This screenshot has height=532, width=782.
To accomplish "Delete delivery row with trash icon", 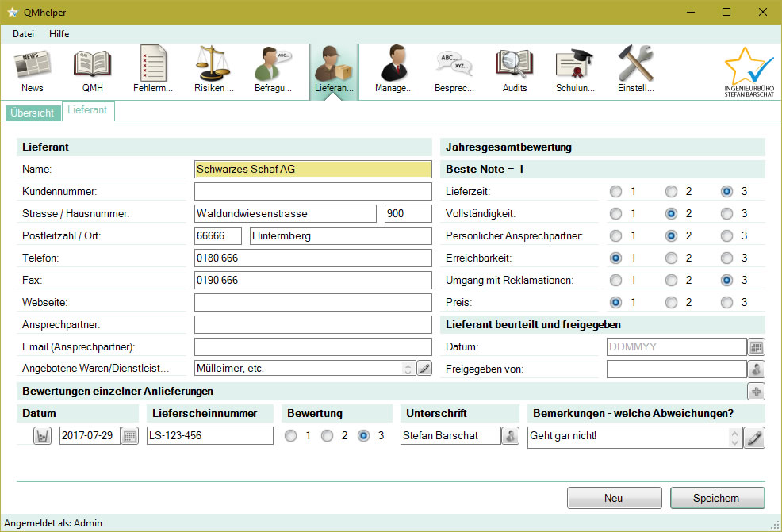I will [x=42, y=436].
